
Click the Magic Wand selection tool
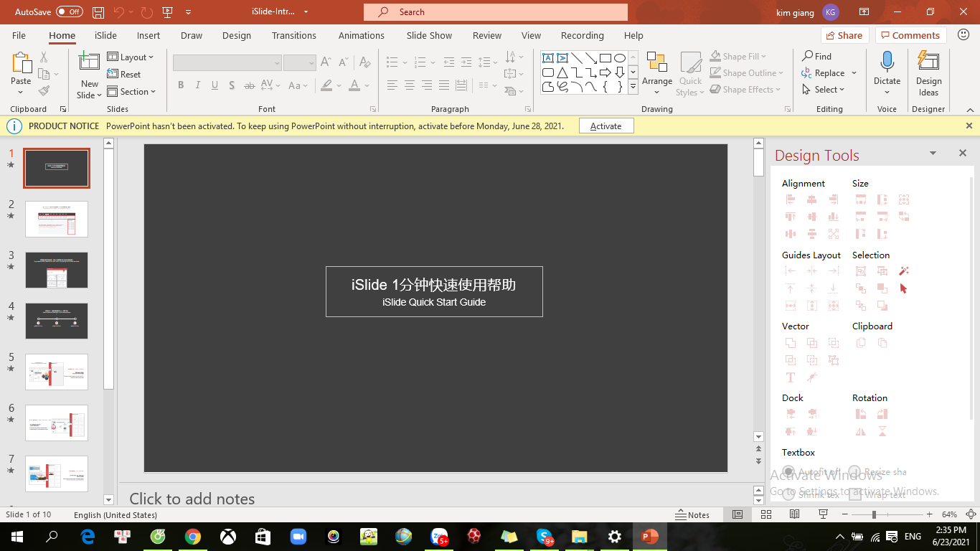point(904,271)
